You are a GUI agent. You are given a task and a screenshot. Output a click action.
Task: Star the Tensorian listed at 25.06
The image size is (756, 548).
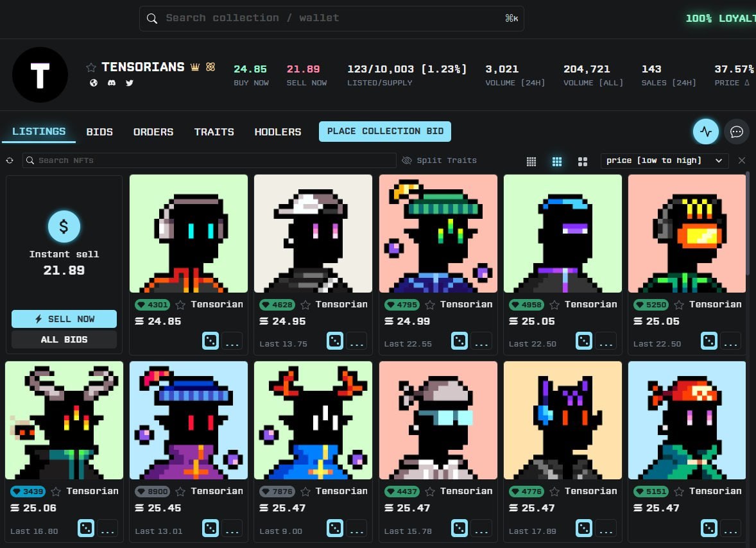tap(56, 492)
